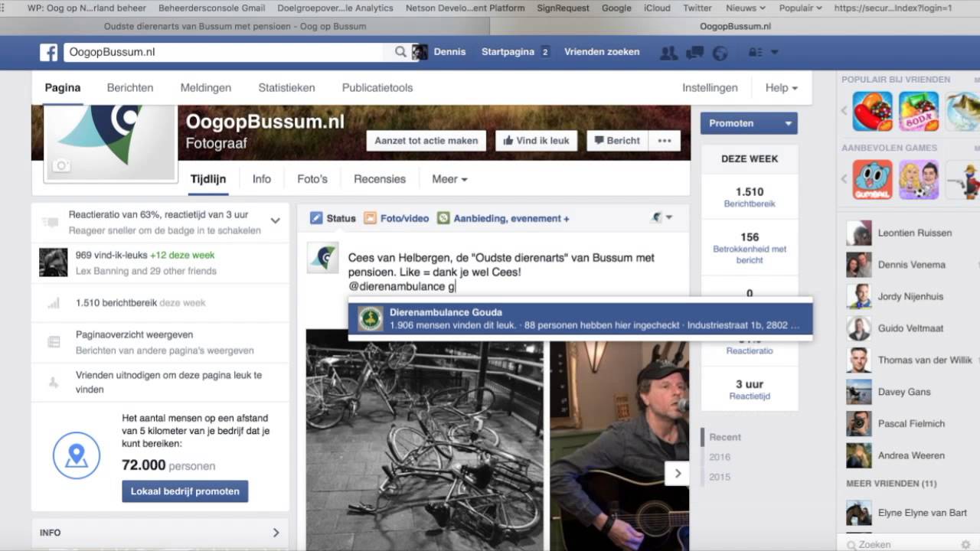Click chat settings gear icon

coord(965,544)
